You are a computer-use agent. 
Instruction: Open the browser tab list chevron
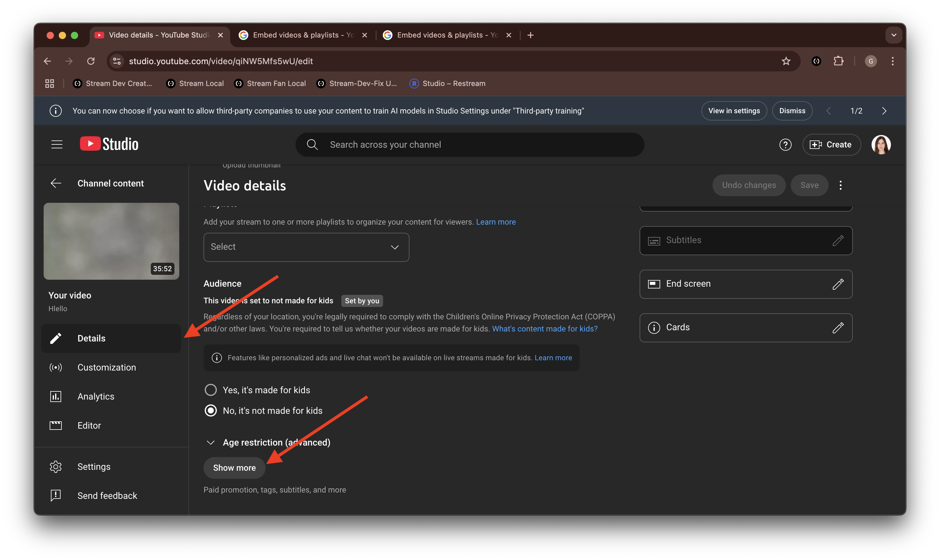[894, 35]
